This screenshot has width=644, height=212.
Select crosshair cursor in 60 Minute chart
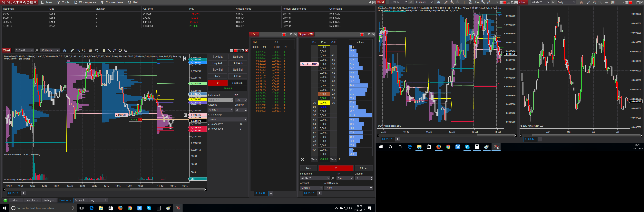[x=464, y=2]
